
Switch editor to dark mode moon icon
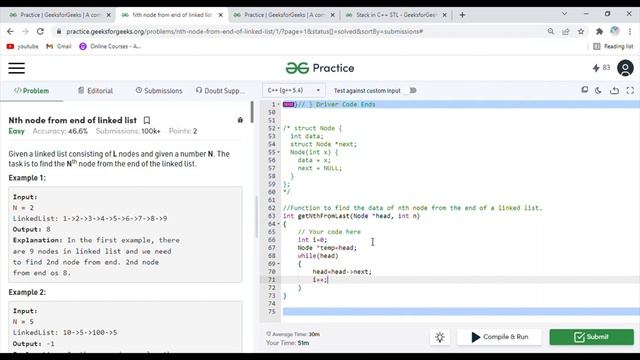coord(598,90)
